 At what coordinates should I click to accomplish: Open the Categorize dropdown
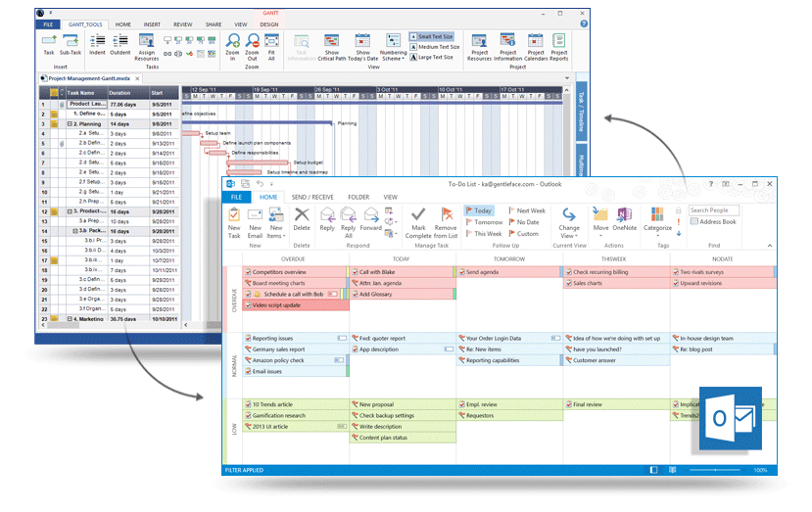click(657, 223)
